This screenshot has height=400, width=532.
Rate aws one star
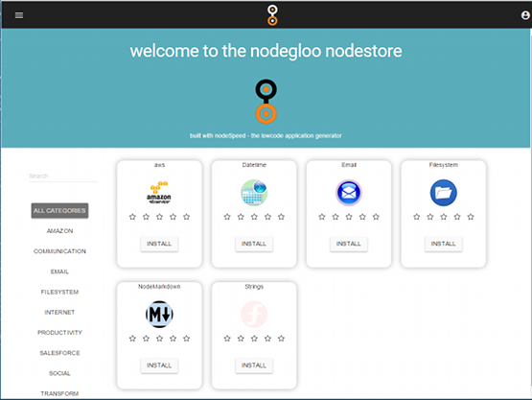(132, 217)
